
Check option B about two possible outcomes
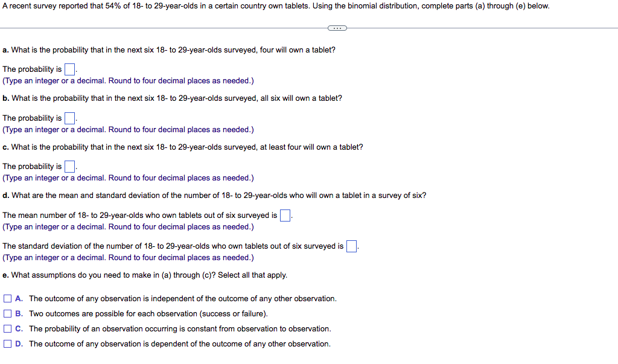[x=7, y=313]
